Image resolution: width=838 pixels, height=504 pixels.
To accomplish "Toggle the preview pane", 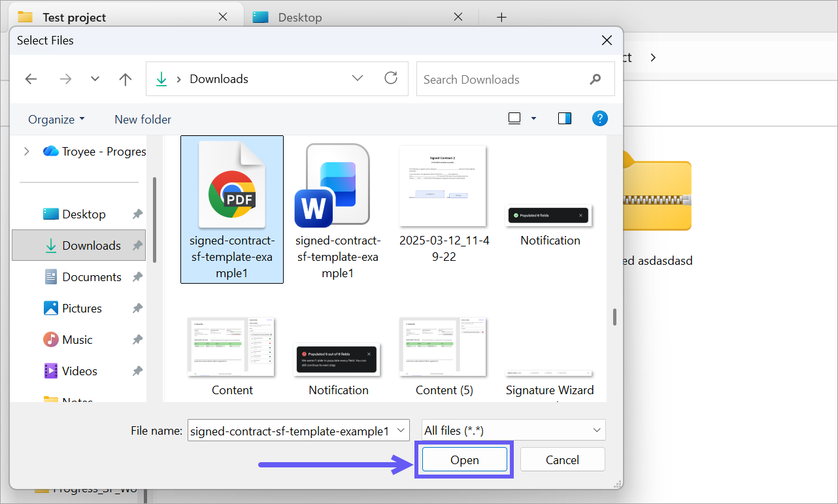I will [564, 118].
